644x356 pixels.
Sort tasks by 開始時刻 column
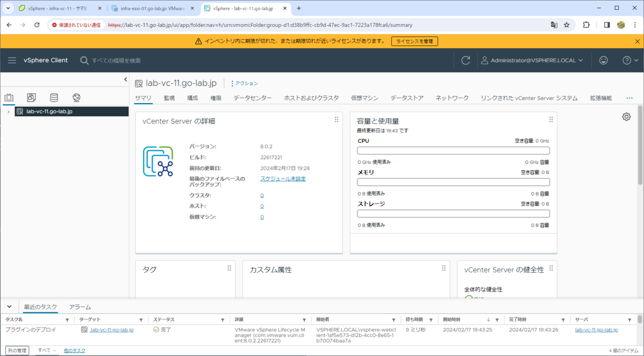click(452, 319)
